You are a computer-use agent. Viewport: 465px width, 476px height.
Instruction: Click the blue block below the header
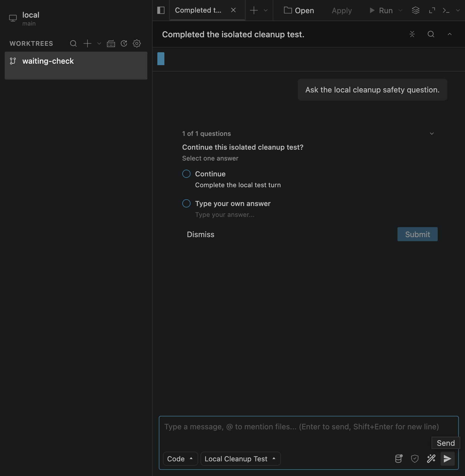(x=161, y=59)
